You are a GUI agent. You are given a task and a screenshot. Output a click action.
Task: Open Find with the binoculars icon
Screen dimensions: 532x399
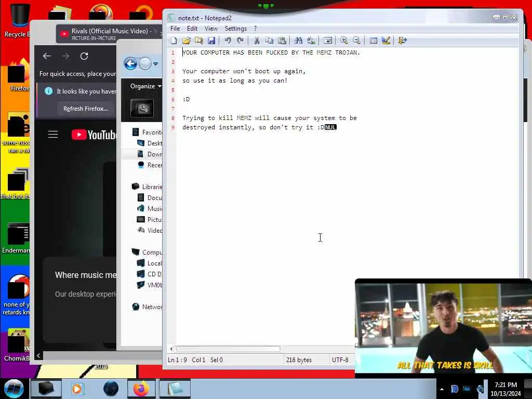point(299,41)
